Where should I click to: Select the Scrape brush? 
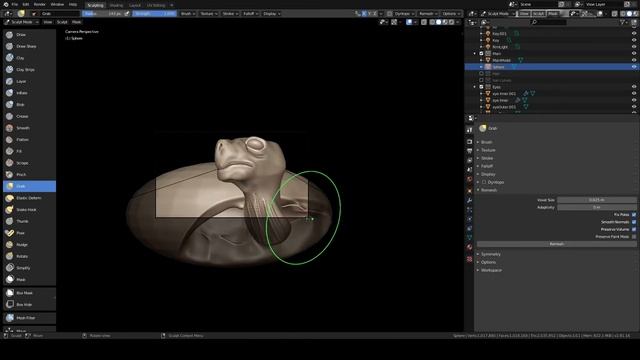(x=29, y=163)
